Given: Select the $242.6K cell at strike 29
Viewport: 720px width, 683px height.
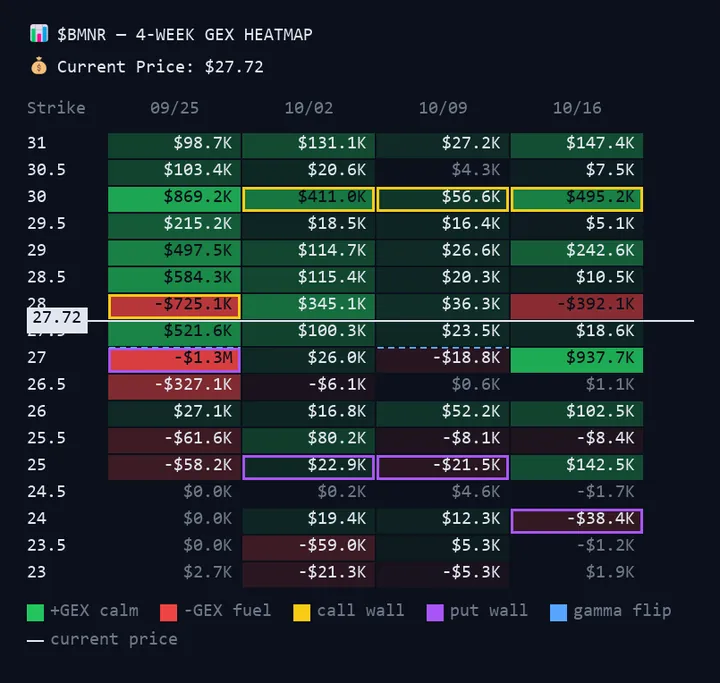Looking at the screenshot, I should coord(577,253).
